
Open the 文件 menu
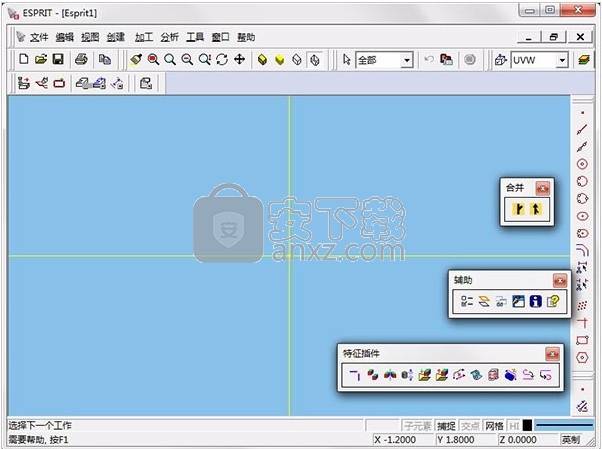click(39, 37)
